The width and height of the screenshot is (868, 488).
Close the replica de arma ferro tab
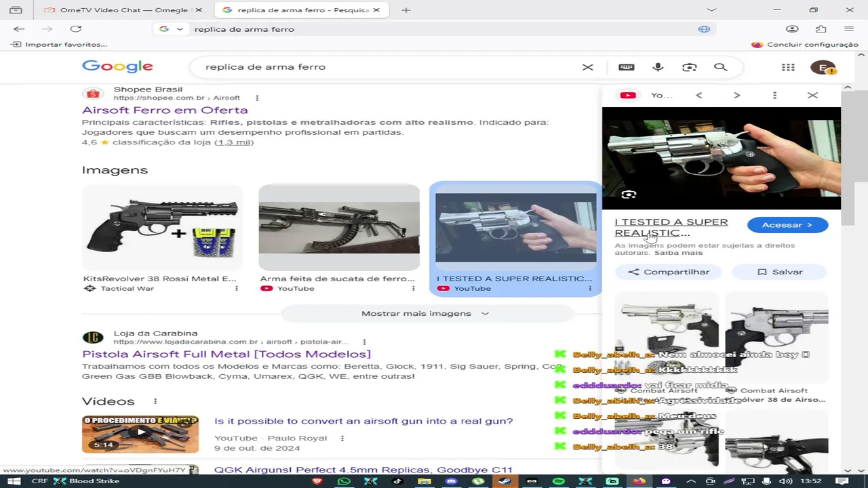click(x=376, y=10)
